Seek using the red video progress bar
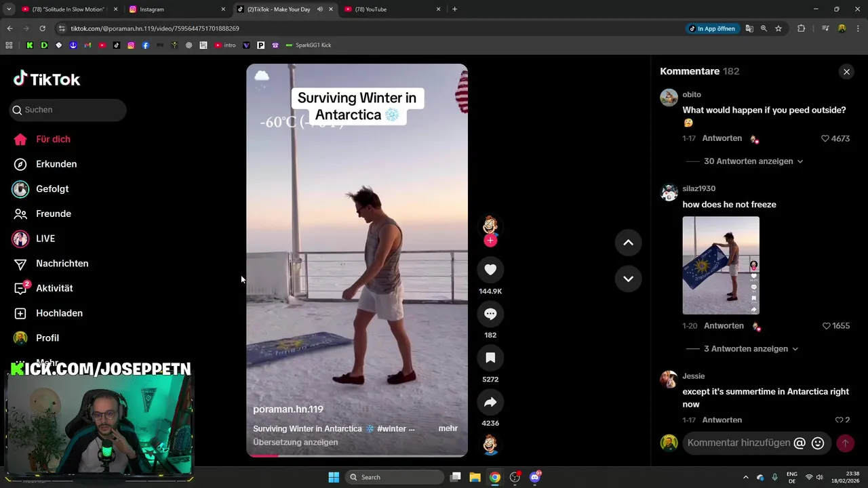Screen dimensions: 868x488 [x=357, y=455]
